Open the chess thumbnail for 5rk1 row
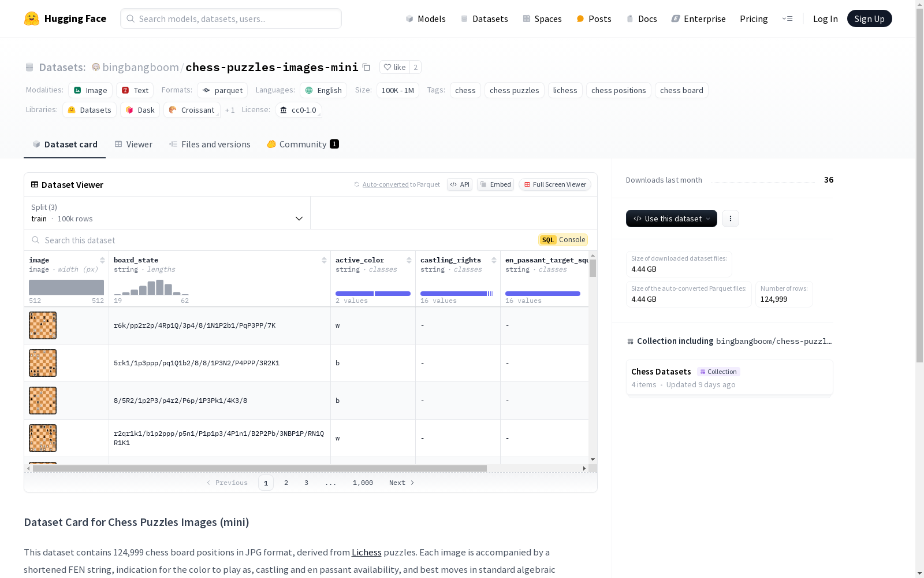This screenshot has height=578, width=924. [x=43, y=363]
